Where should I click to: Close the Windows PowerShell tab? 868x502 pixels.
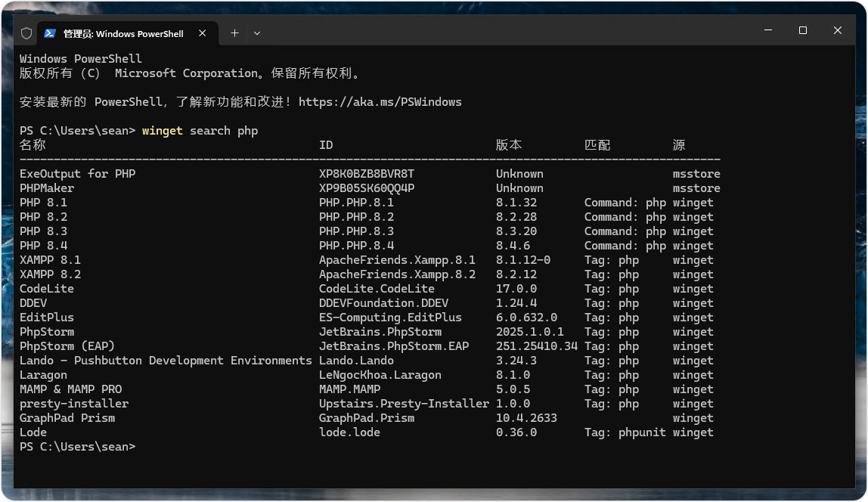(x=202, y=33)
